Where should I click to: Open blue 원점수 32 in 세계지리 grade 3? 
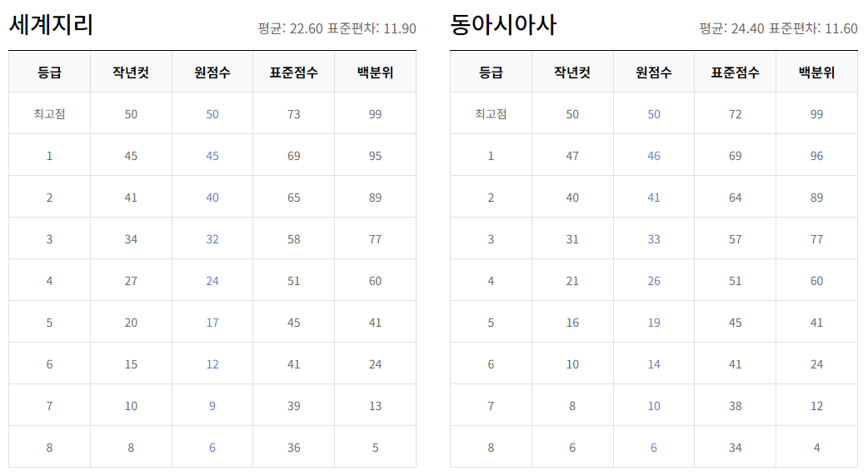pyautogui.click(x=212, y=238)
